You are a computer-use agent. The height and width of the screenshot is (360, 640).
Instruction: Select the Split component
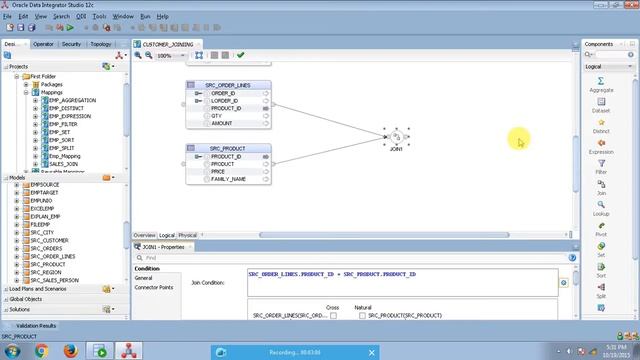[601, 291]
